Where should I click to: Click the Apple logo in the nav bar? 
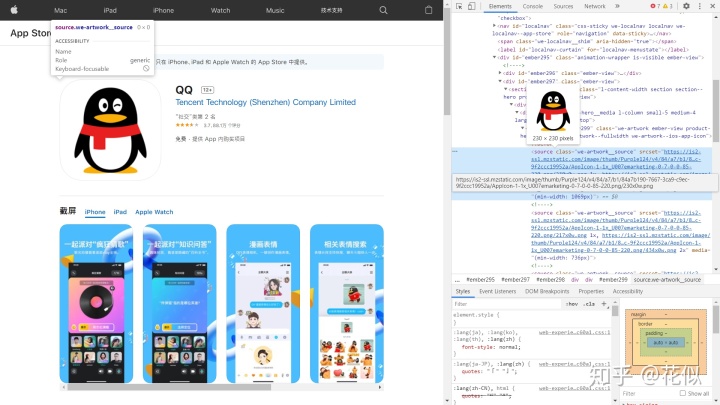[14, 10]
